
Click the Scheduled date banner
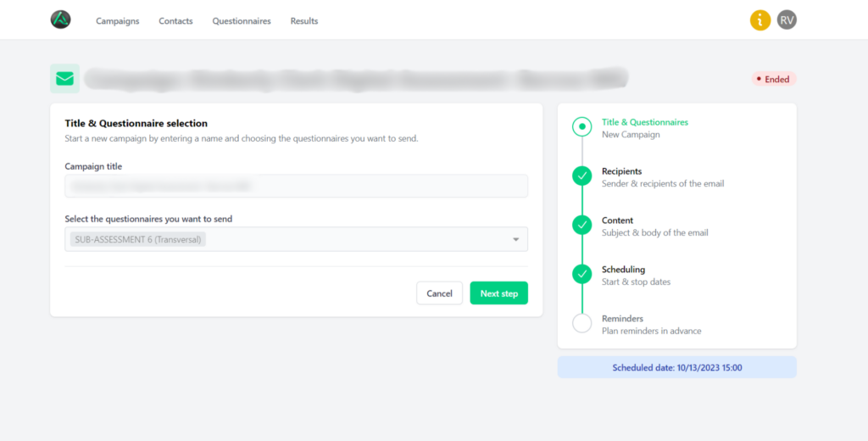pyautogui.click(x=676, y=367)
